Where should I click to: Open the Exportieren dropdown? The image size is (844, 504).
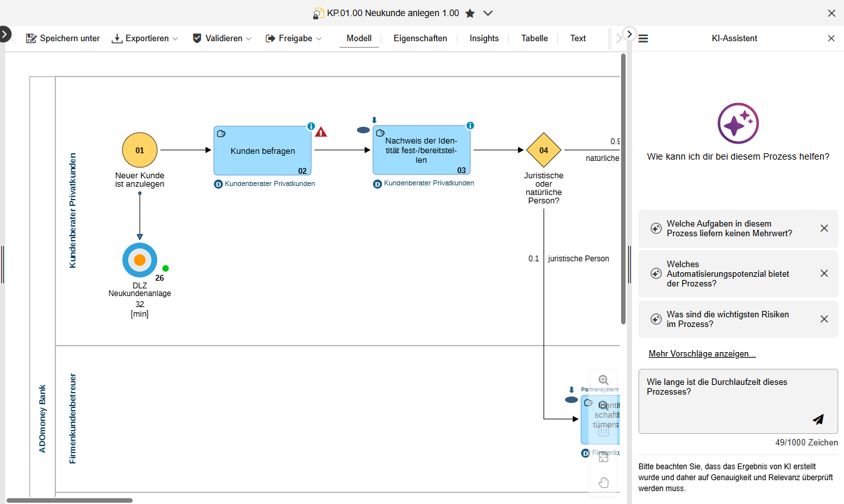tap(145, 39)
